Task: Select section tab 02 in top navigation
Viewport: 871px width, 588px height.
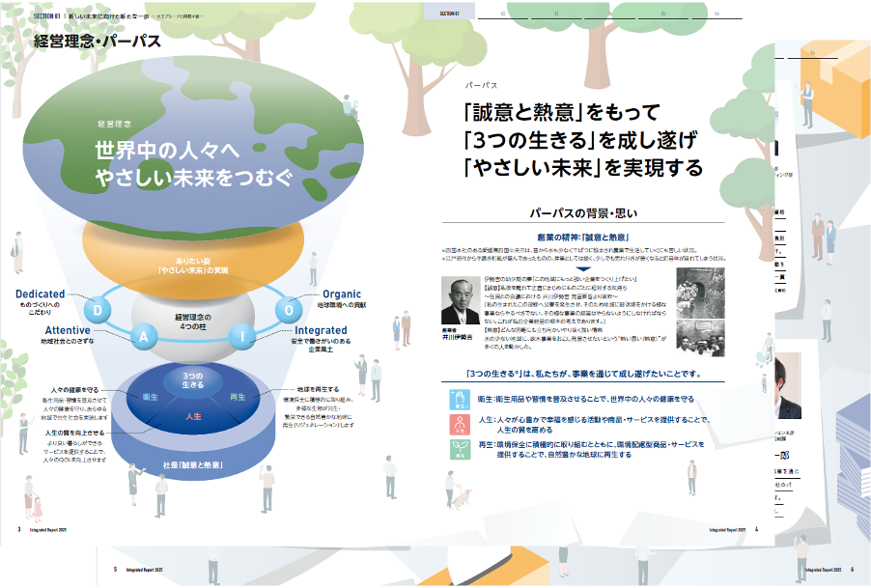Action: [502, 14]
